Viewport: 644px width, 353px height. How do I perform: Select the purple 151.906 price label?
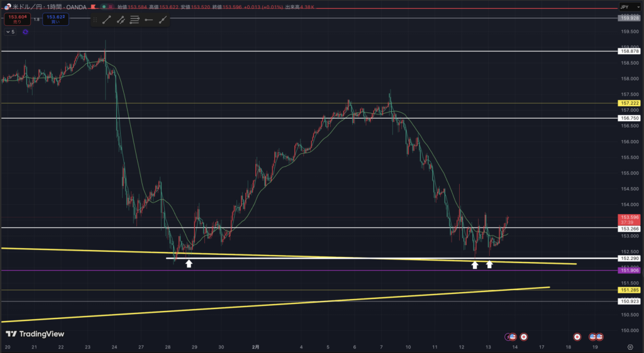(x=630, y=271)
